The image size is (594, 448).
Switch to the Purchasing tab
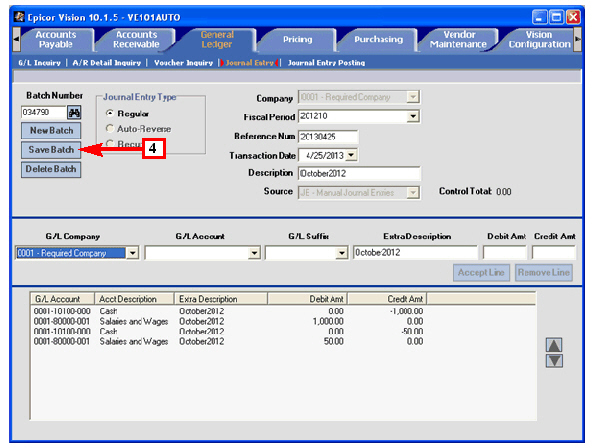point(378,39)
